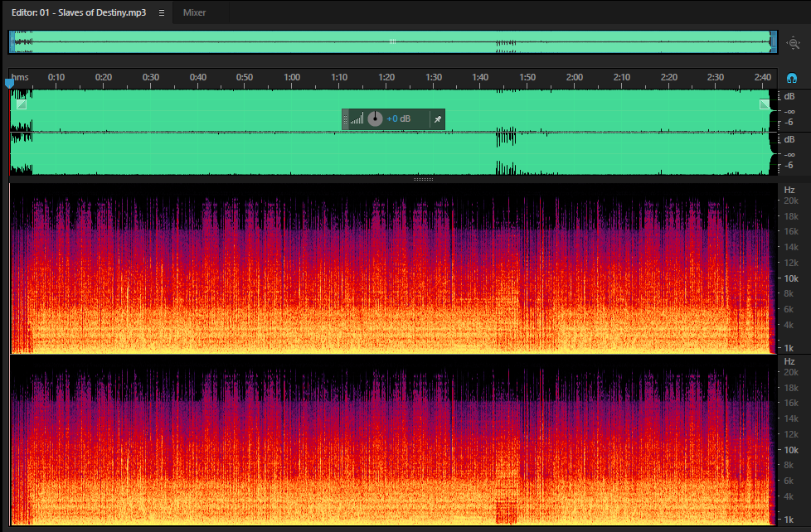811x532 pixels.
Task: Click the volume bars icon in HUD
Action: coord(357,118)
